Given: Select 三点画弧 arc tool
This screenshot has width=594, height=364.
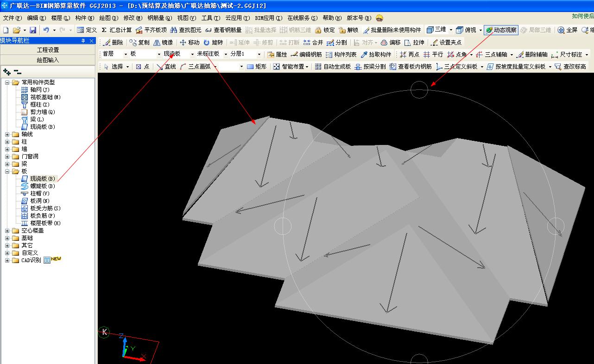Looking at the screenshot, I should (x=195, y=67).
